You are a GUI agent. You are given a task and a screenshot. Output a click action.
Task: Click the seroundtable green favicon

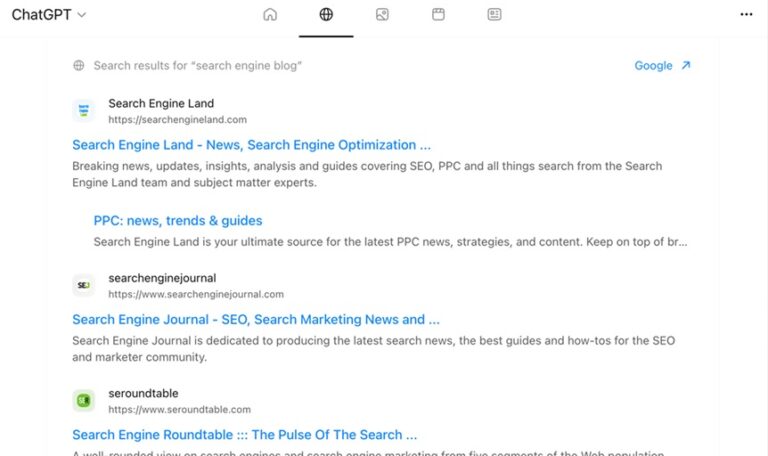[x=84, y=401]
